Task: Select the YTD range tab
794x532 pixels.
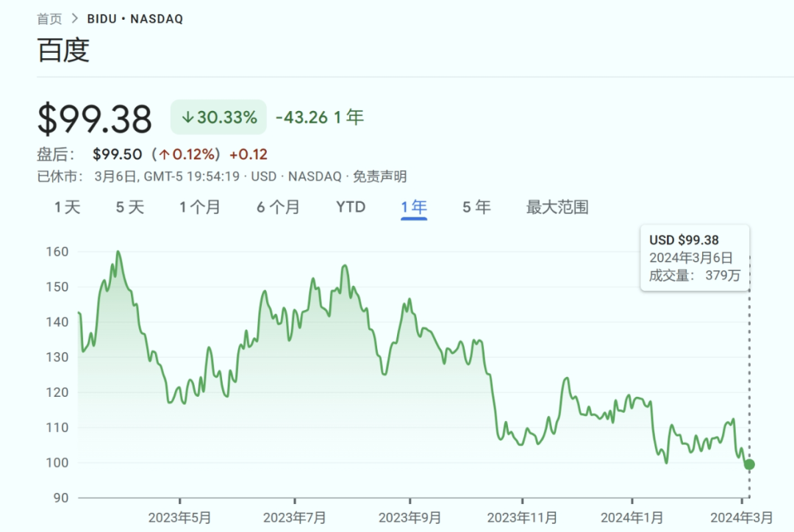Action: [x=351, y=207]
